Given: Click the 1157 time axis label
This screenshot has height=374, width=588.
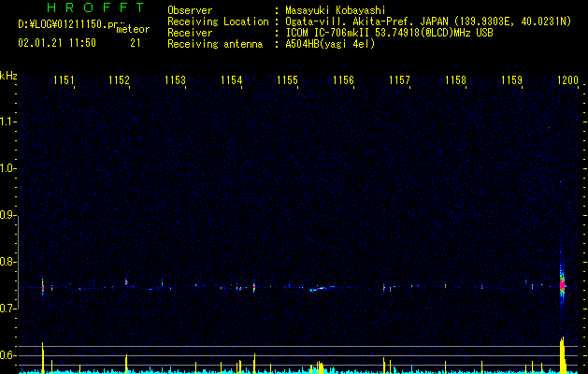Looking at the screenshot, I should pos(399,80).
